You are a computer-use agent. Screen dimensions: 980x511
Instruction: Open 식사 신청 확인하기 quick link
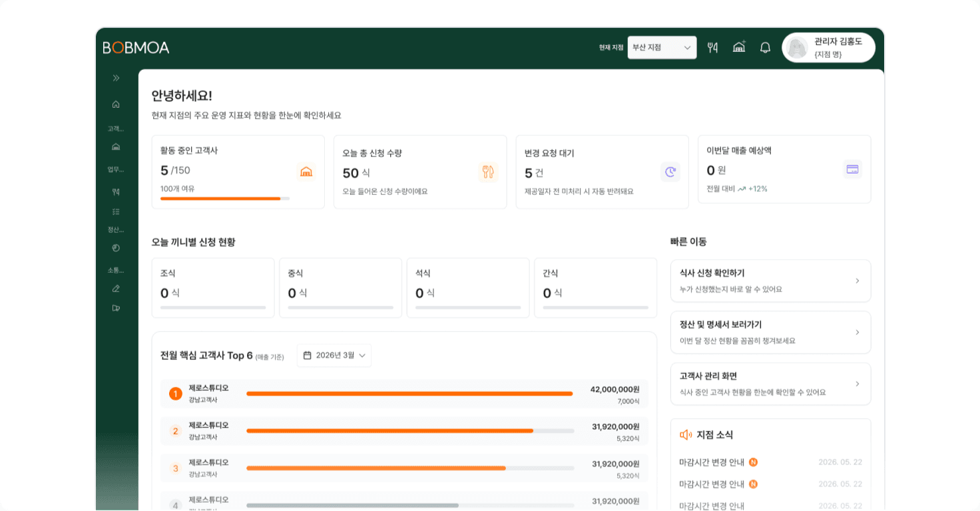(770, 281)
